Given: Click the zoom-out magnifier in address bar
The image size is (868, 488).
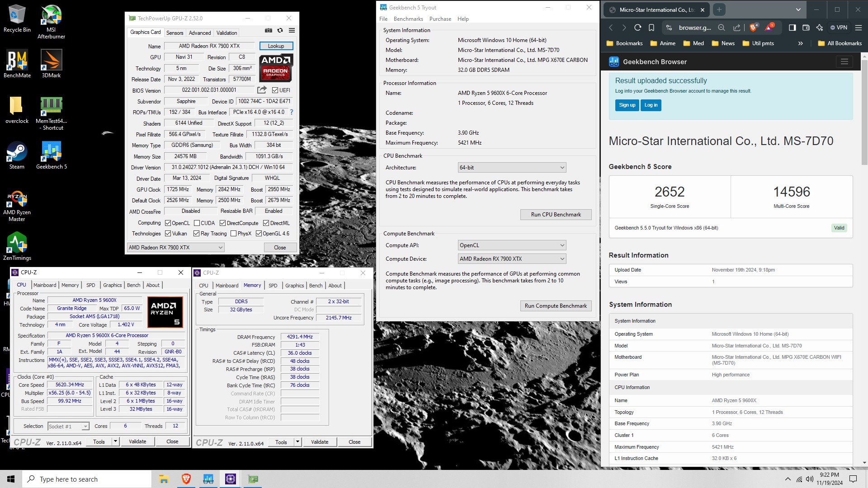Looking at the screenshot, I should (722, 28).
